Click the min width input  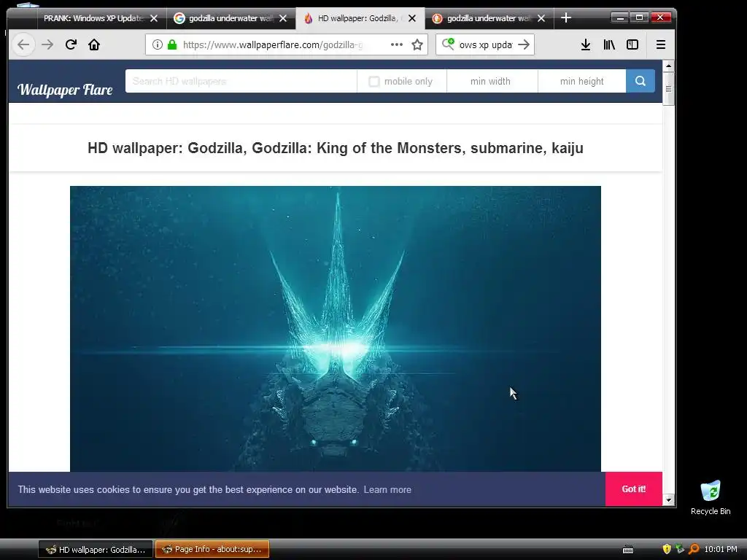[492, 81]
